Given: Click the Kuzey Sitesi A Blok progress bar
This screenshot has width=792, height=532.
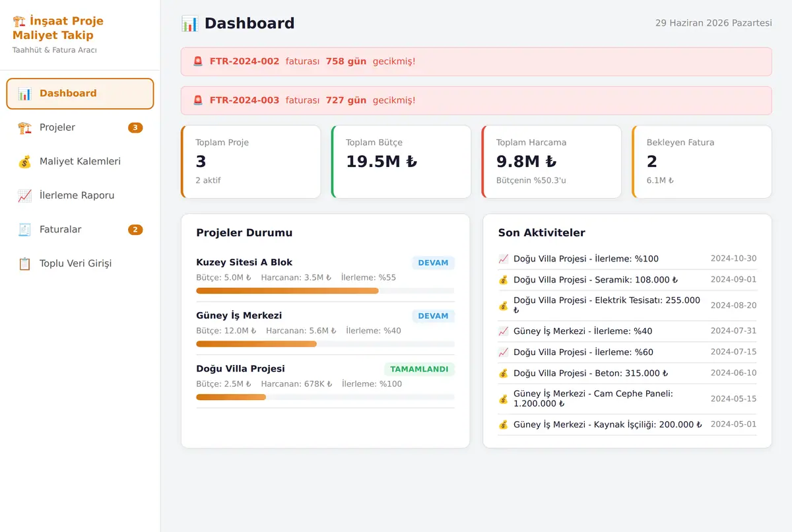Looking at the screenshot, I should 325,290.
